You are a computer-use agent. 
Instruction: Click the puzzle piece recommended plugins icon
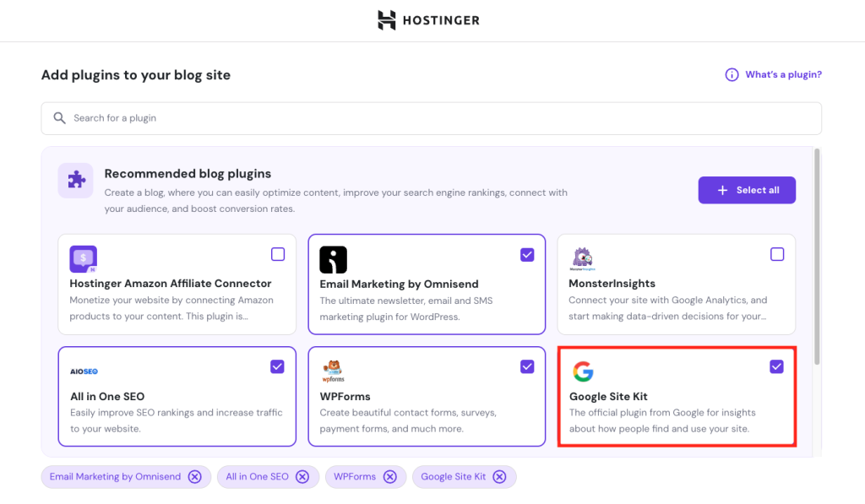[75, 180]
